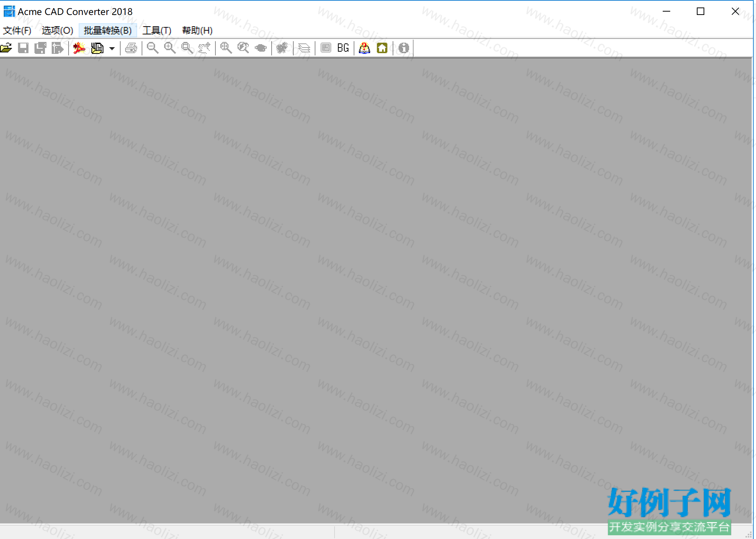
Task: Click the yellow batch convert documents icon
Action: [x=97, y=48]
